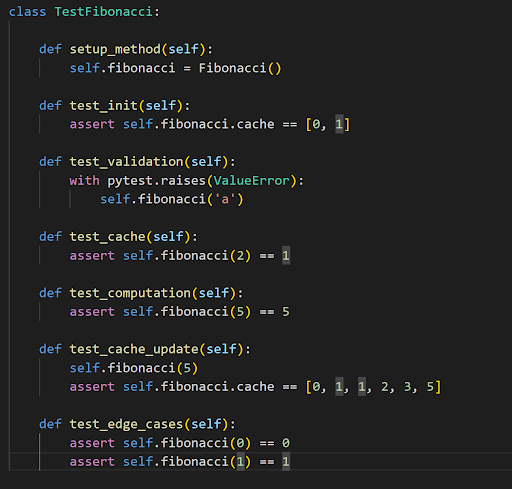Place cursor on setup_method function name
This screenshot has height=489, width=512.
115,50
